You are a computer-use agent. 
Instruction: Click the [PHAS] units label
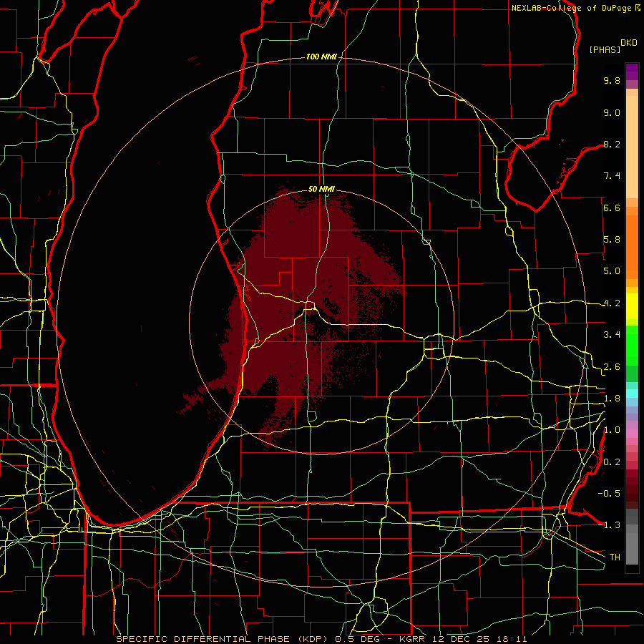click(605, 49)
